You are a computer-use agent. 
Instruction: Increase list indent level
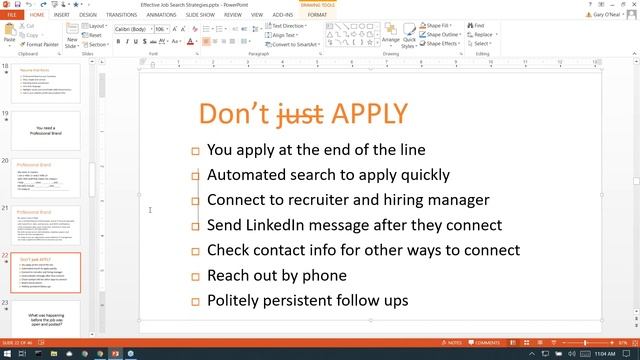[244, 29]
